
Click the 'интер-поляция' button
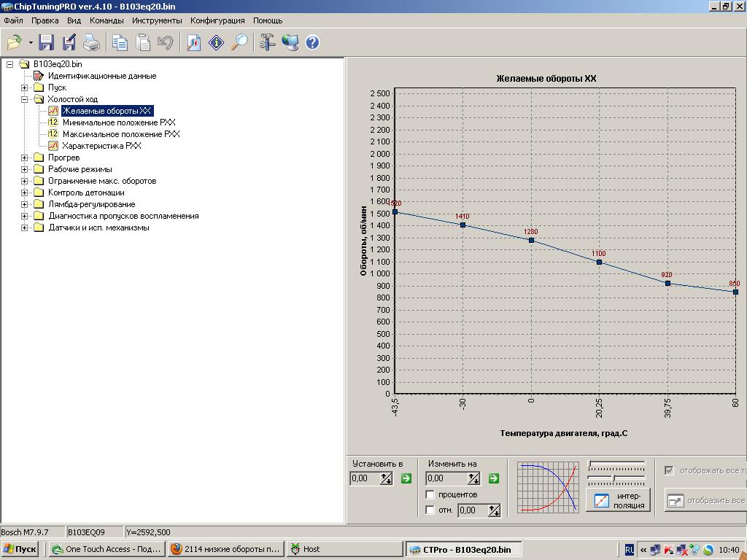pos(619,501)
